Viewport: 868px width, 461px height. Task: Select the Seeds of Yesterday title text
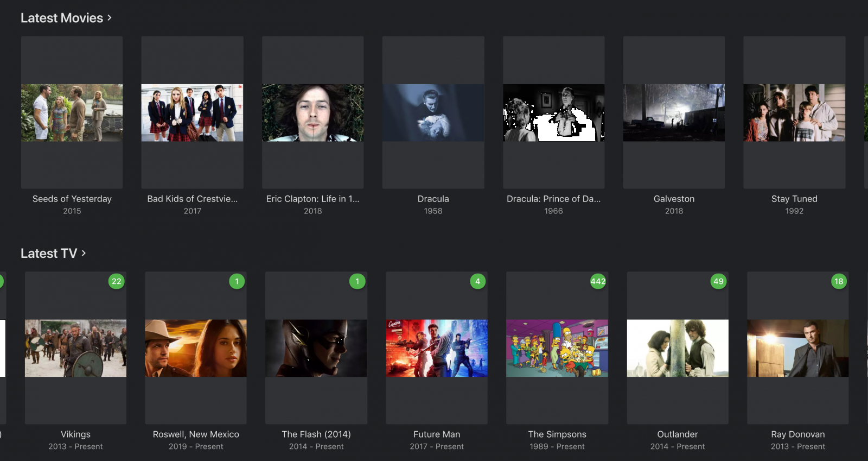click(72, 199)
